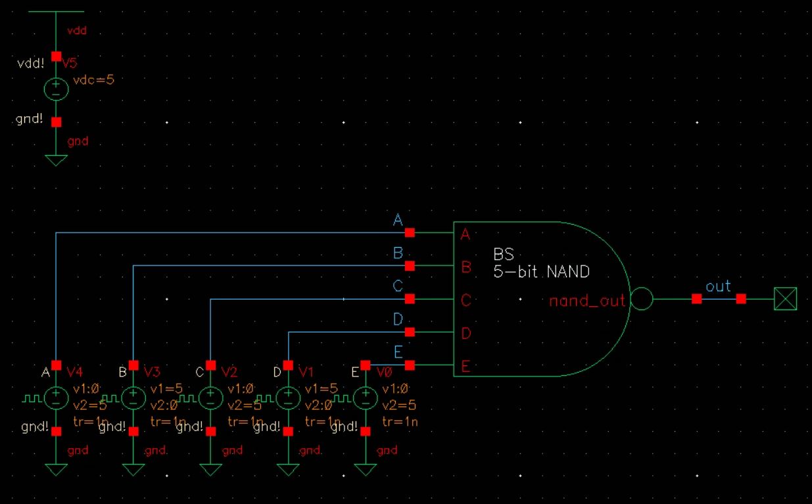The width and height of the screenshot is (812, 504).
Task: Select the red terminal square atop source V3
Action: pyautogui.click(x=133, y=365)
